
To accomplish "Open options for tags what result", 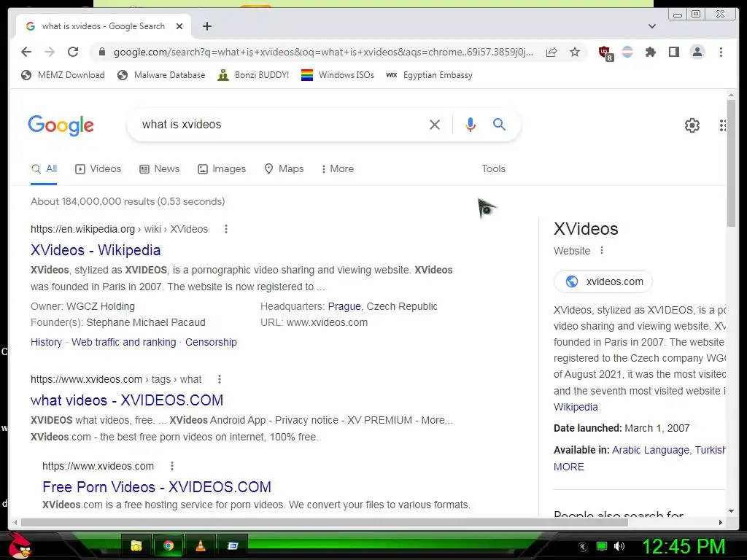I will point(219,379).
